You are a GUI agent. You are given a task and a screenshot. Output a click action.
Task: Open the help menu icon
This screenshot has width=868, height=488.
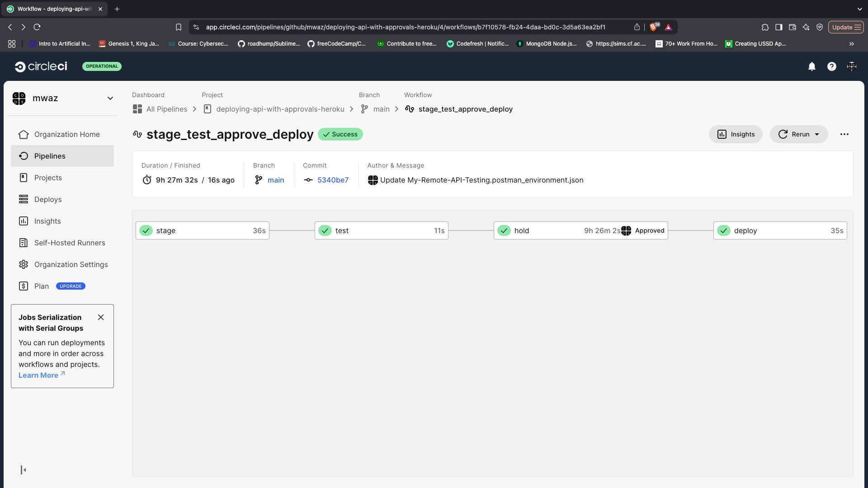point(831,66)
